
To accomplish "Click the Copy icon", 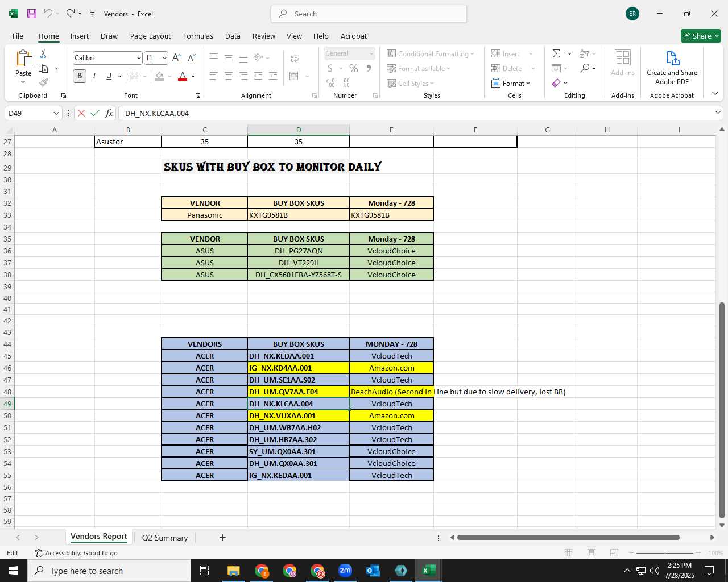I will coord(43,68).
